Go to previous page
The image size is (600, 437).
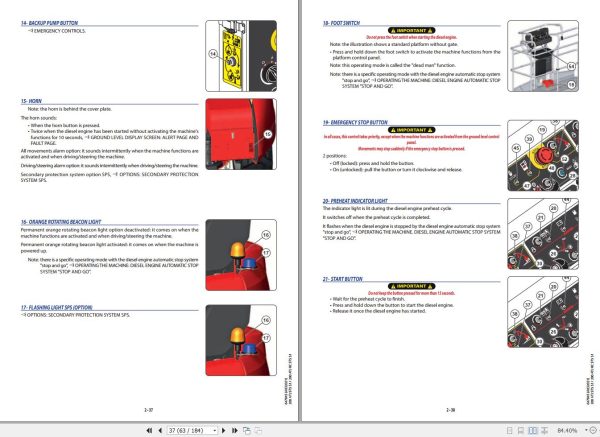pos(160,430)
